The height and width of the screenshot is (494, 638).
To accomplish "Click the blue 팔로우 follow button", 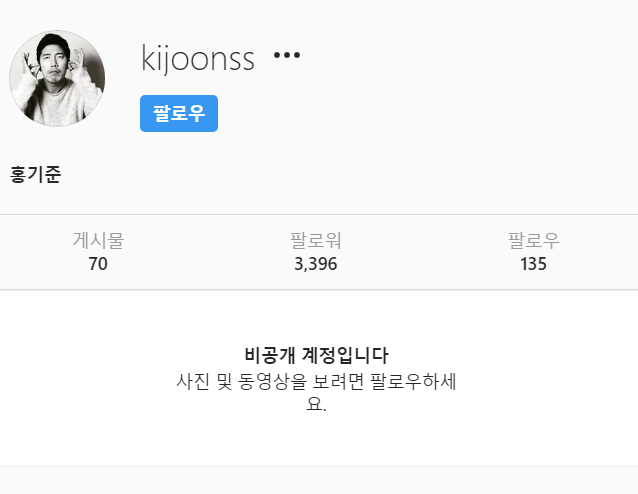I will click(179, 113).
